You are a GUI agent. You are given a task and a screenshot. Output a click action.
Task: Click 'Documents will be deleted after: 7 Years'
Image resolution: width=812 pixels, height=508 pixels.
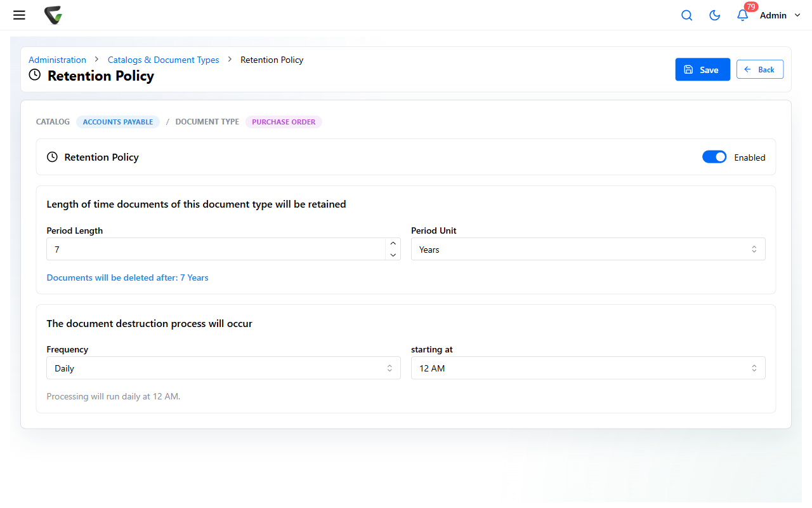pos(128,277)
